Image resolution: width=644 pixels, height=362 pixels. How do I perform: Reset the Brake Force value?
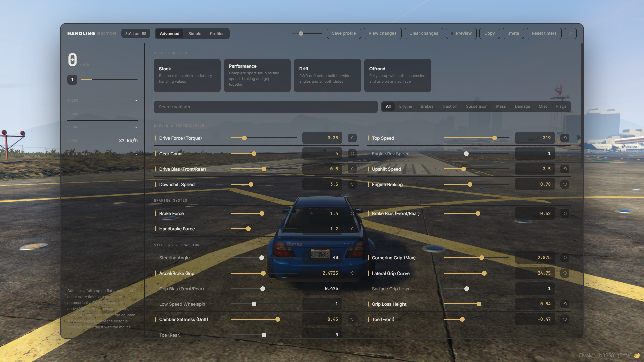coord(352,213)
